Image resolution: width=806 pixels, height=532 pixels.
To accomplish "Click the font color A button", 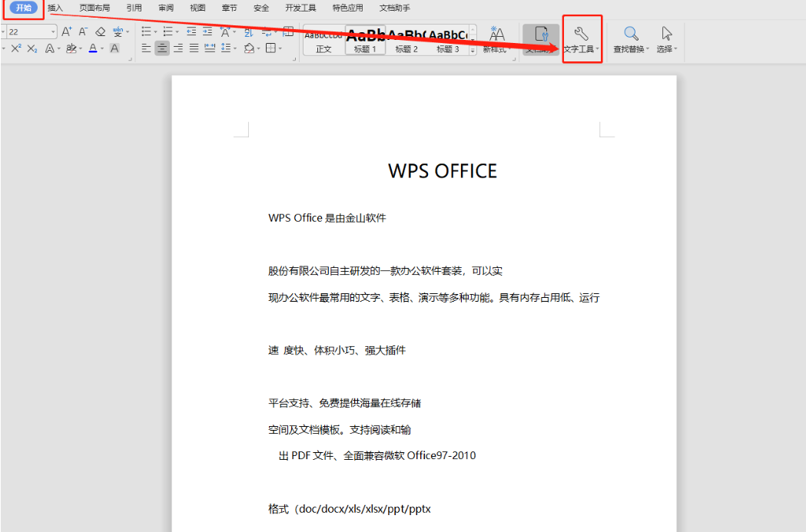I will (92, 48).
